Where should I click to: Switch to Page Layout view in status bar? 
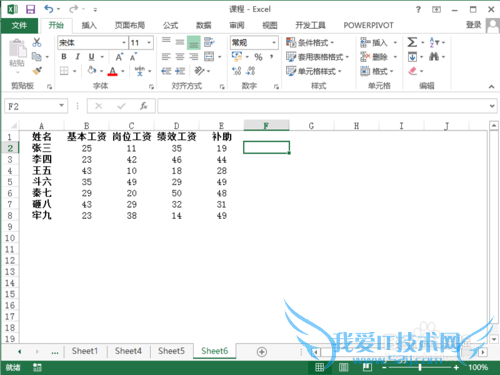[x=343, y=367]
